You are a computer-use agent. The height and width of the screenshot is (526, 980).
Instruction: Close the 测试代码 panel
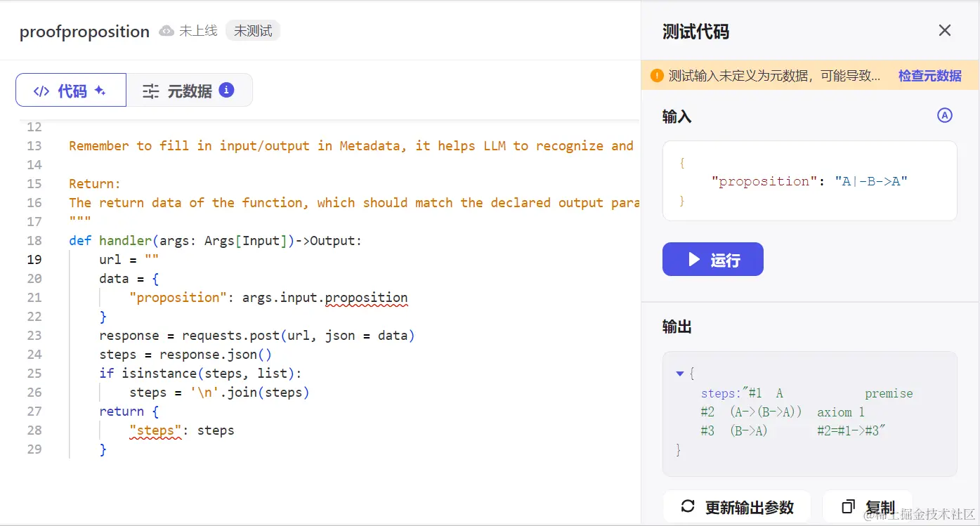(x=945, y=30)
